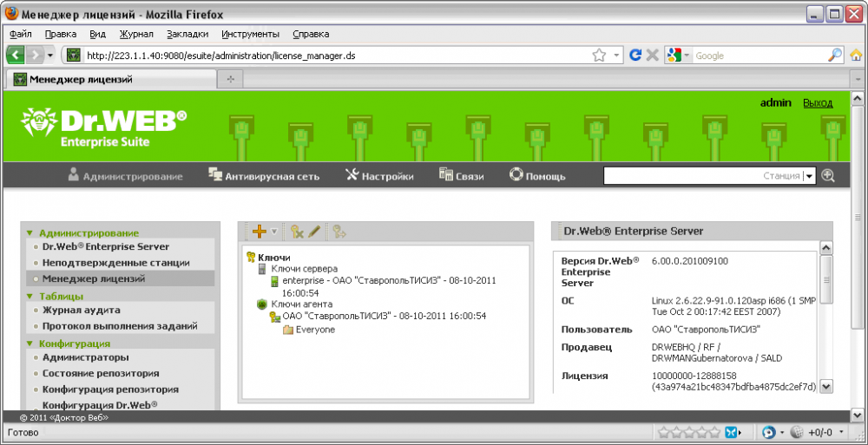Select the Everyone group folder

309,330
